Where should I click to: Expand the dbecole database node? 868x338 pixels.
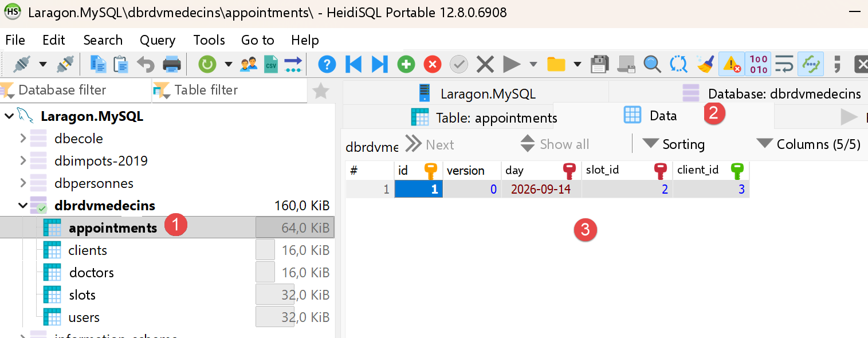23,138
